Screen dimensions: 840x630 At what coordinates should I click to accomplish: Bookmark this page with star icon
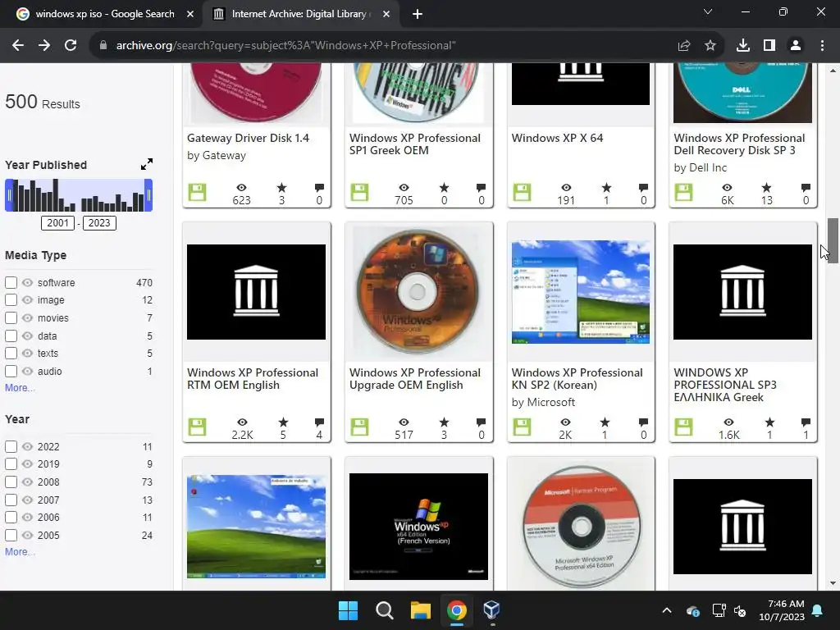pyautogui.click(x=710, y=46)
